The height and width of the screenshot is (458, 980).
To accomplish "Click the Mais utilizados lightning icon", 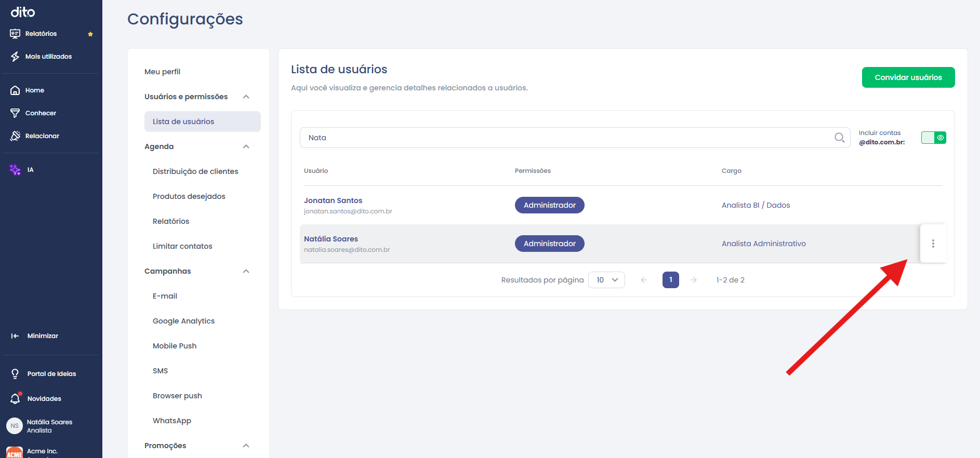I will (x=15, y=57).
